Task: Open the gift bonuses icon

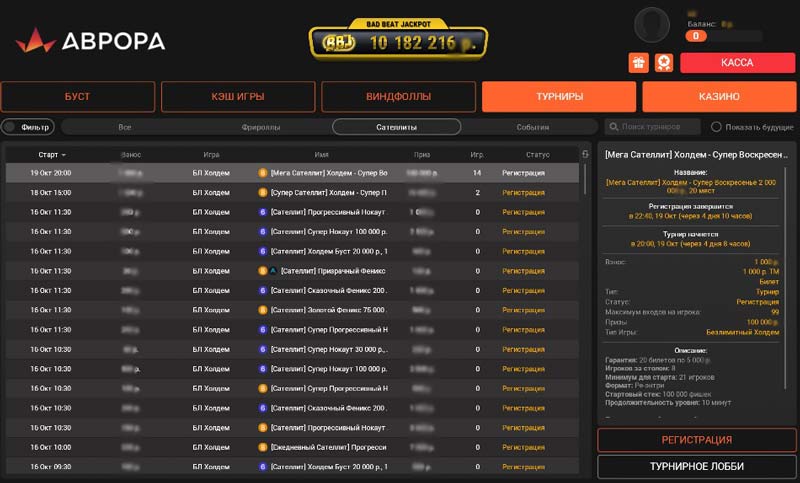Action: click(639, 62)
